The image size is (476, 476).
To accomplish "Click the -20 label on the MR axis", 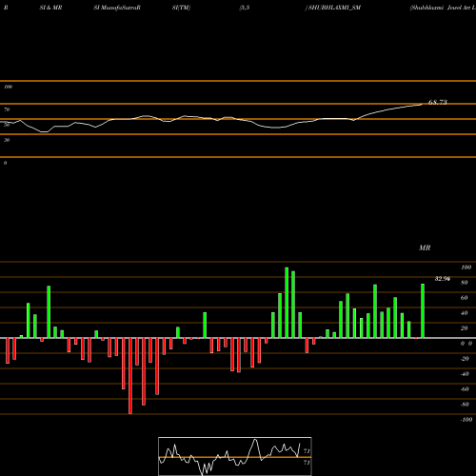I will (465, 359).
